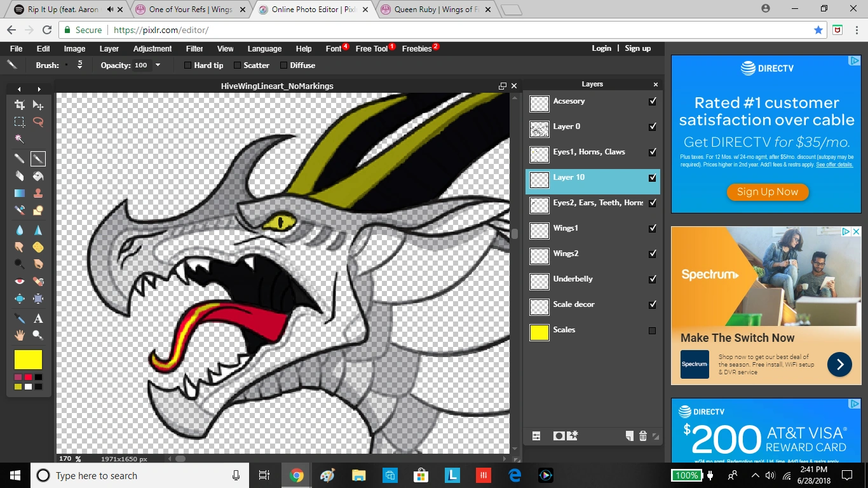Click the Login link
Screen dimensions: 868x488
pos(601,48)
